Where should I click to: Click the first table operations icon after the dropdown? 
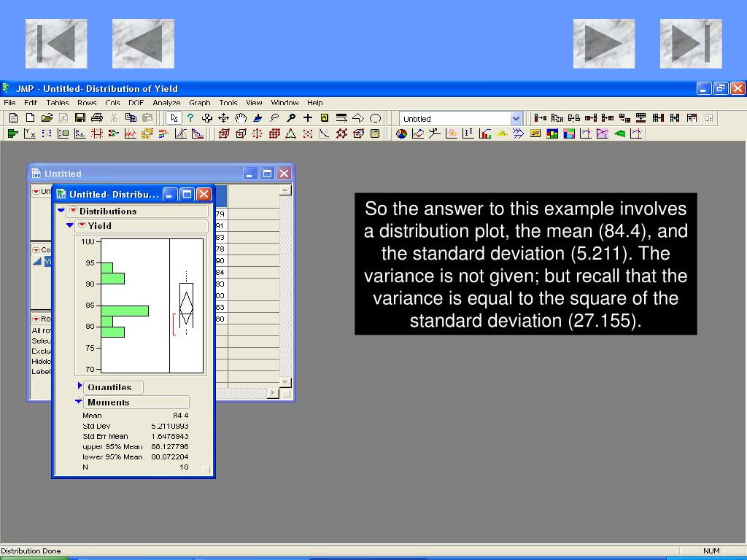click(541, 117)
